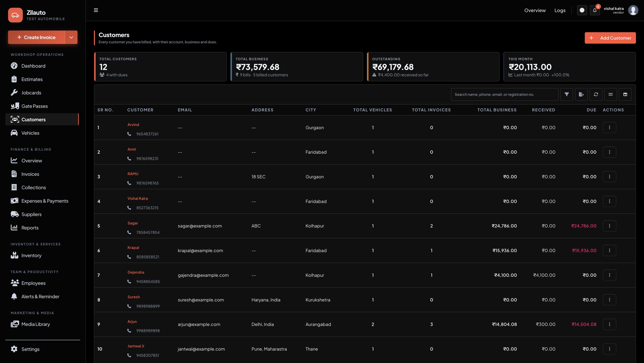Open customer name Vishal Kalra link

pos(138,198)
